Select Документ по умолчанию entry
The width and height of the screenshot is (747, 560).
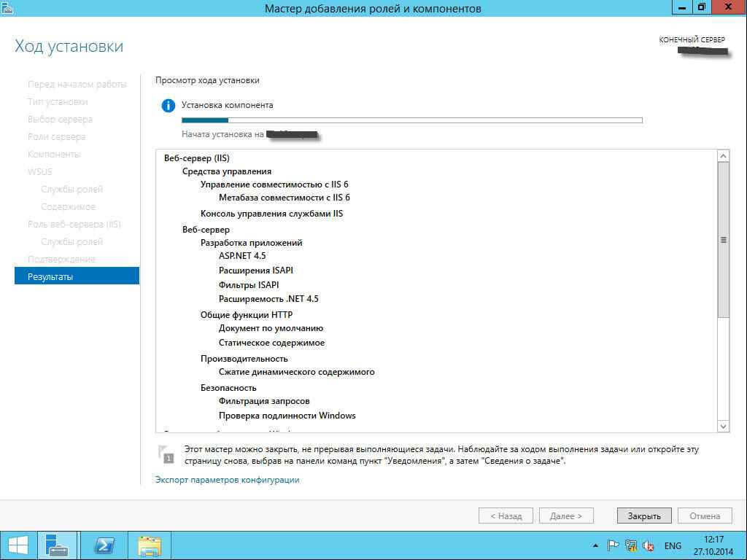pyautogui.click(x=271, y=328)
